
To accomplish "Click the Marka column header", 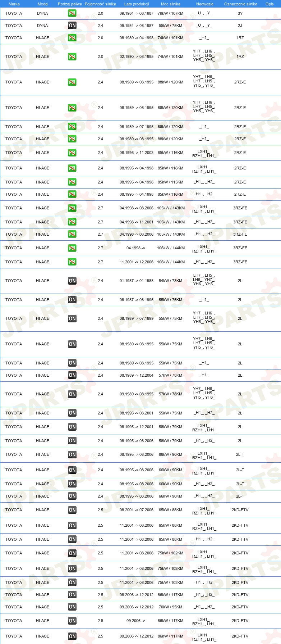I will (x=14, y=4).
